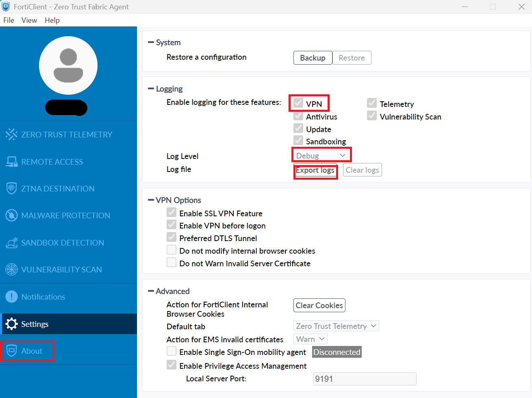This screenshot has height=398, width=532.
Task: Open the About page
Action: pos(68,351)
